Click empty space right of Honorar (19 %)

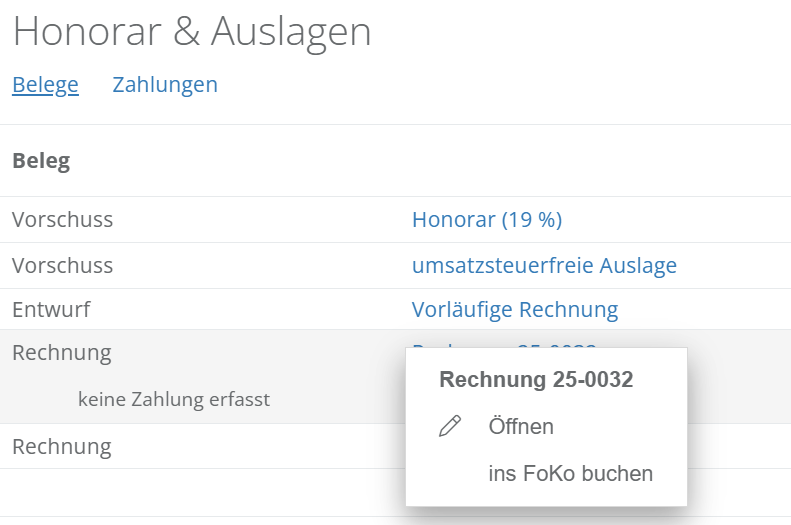[x=680, y=220]
